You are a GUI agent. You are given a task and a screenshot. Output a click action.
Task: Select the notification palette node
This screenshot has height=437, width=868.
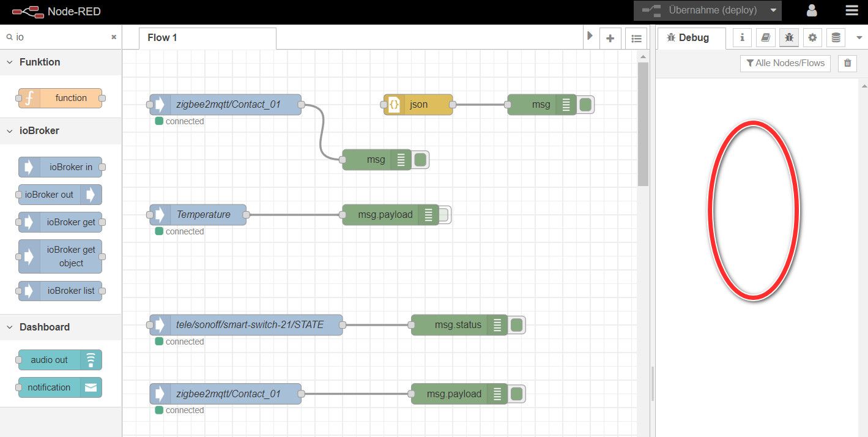coord(60,387)
